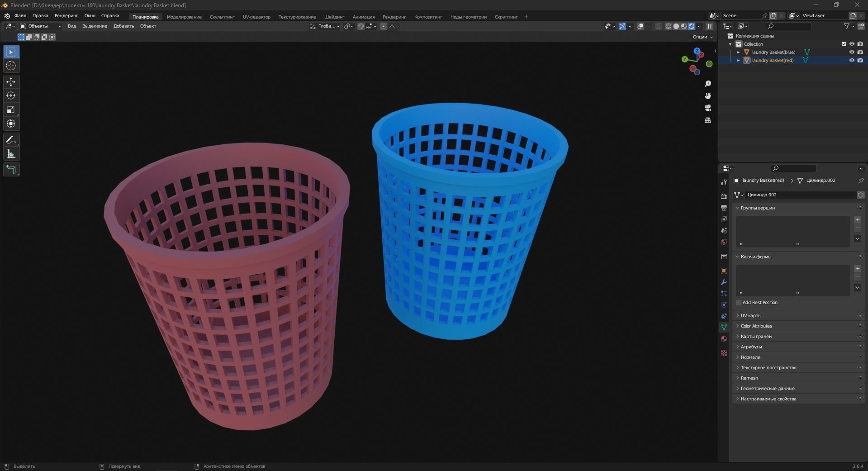This screenshot has height=471, width=868.
Task: Open the Файл menu
Action: 20,16
